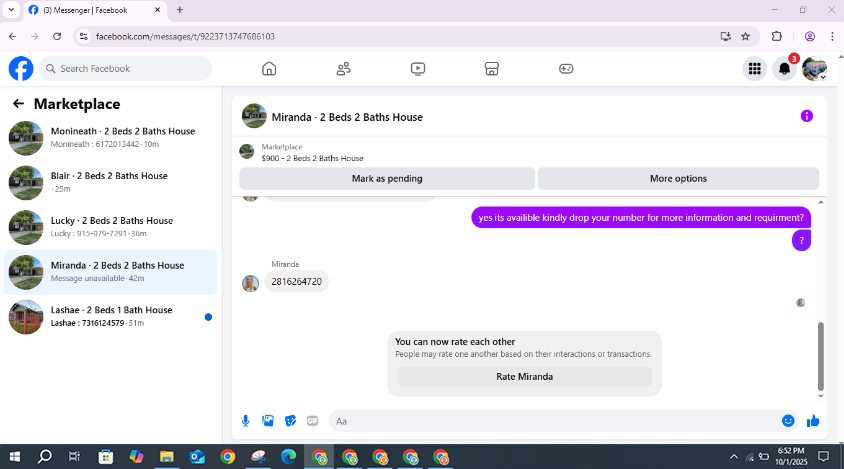The image size is (844, 469).
Task: Click the Search Facebook field
Action: tap(125, 69)
